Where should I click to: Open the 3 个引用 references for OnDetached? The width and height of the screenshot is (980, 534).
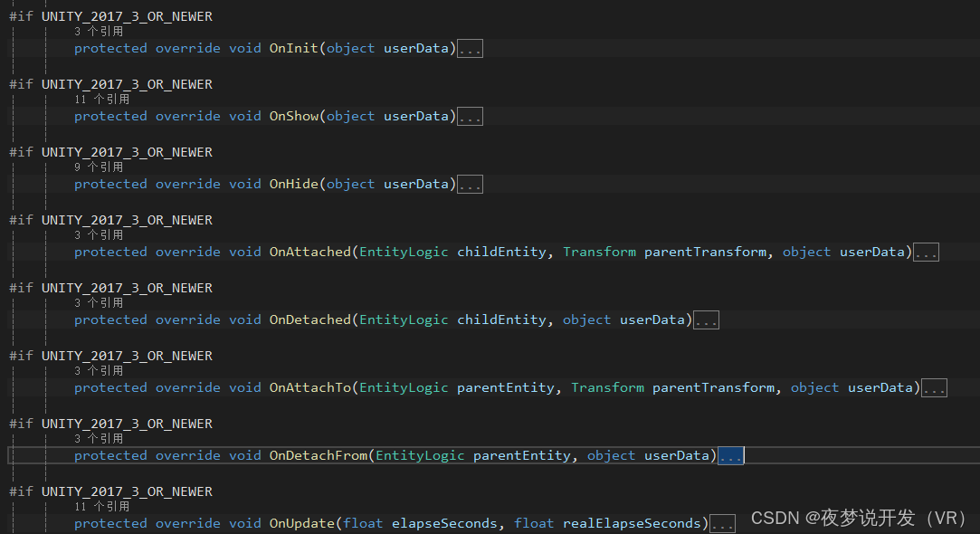tap(99, 302)
